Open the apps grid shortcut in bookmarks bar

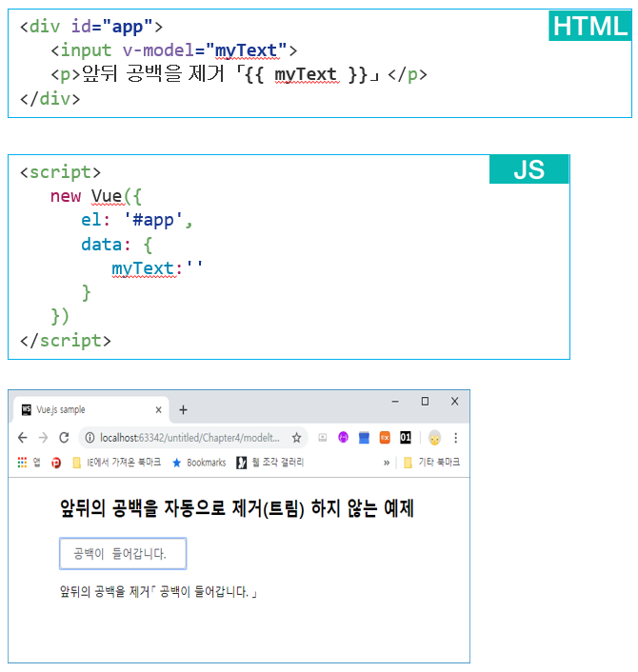[x=22, y=463]
